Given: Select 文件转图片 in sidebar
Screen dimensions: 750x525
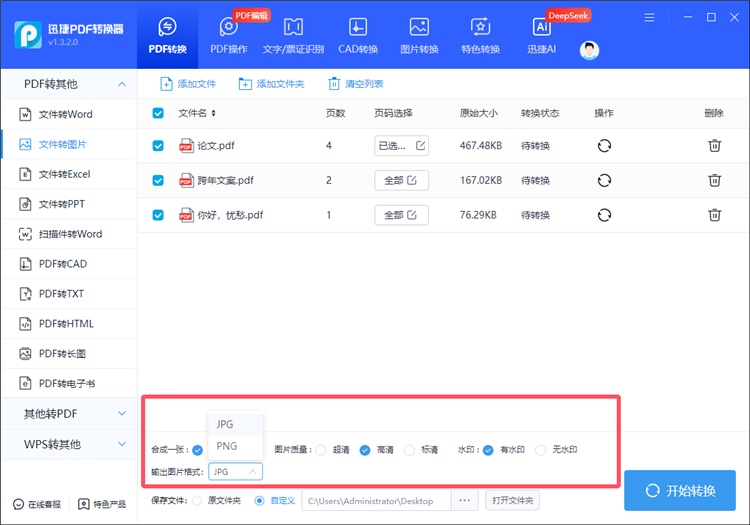Looking at the screenshot, I should (69, 144).
